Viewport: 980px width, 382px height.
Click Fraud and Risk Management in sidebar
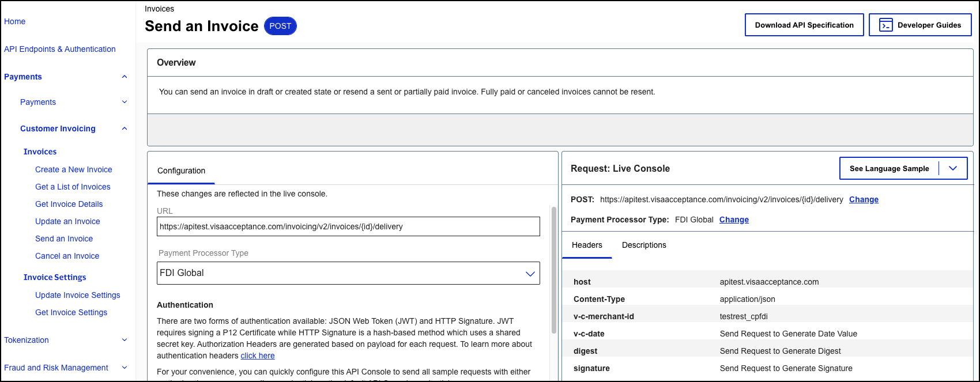point(56,368)
